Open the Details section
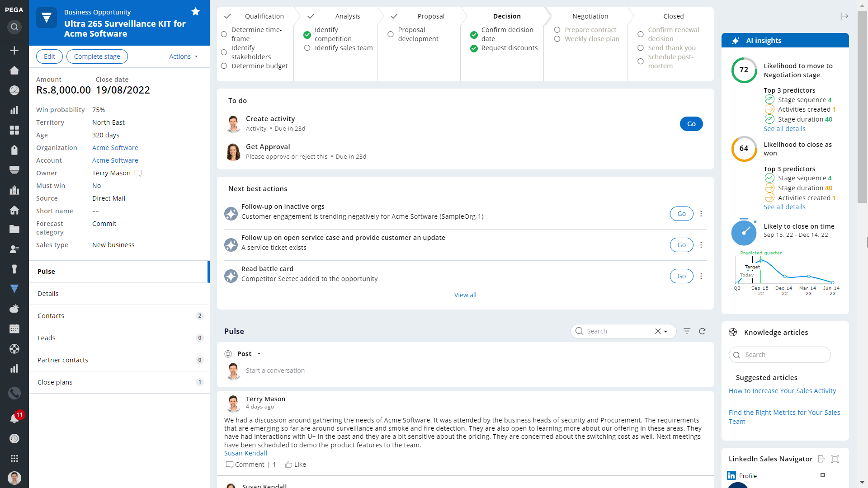The width and height of the screenshot is (868, 488). [x=48, y=293]
